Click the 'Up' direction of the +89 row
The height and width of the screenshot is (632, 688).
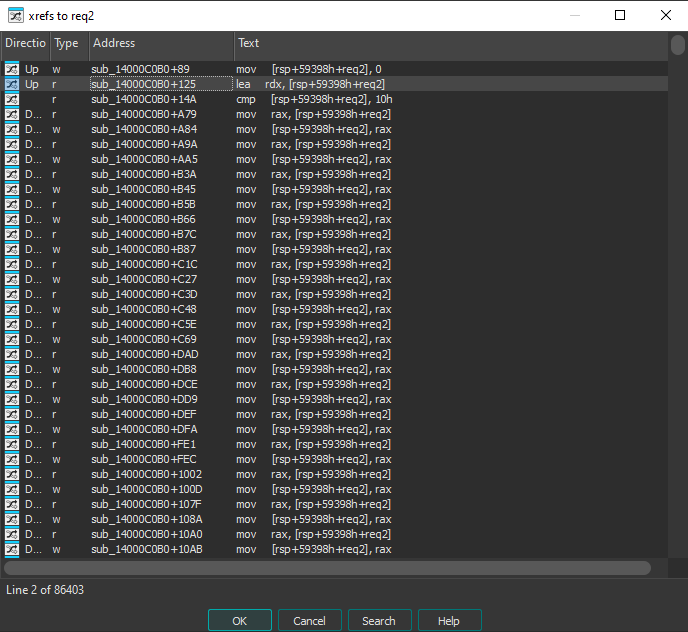pos(32,69)
